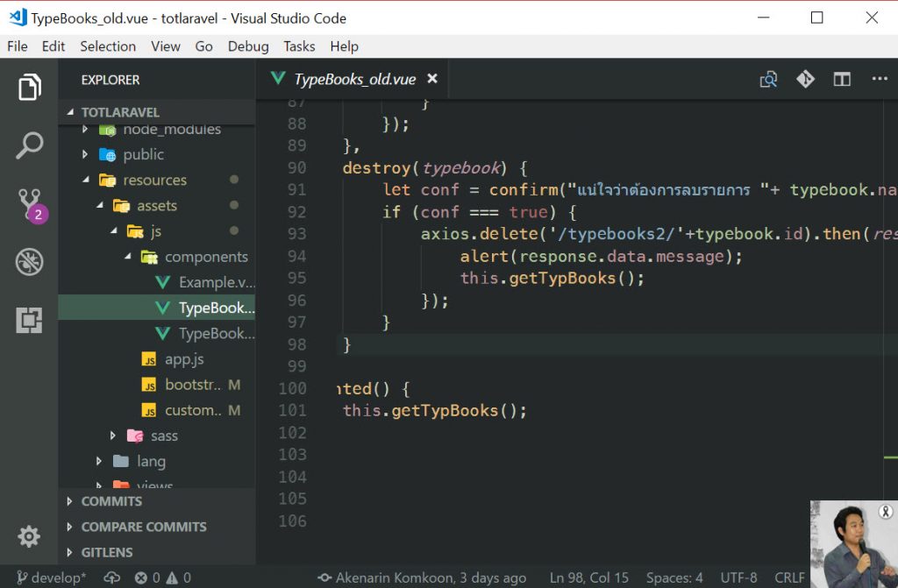The image size is (898, 588).
Task: Click the lang folder icon
Action: tap(121, 461)
